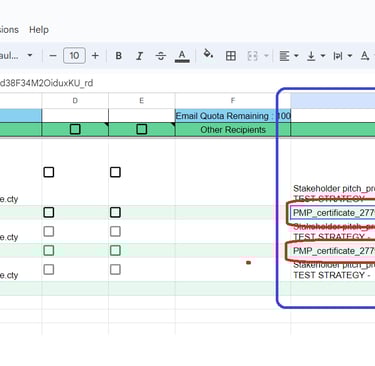Click the 'd38F34M2OiduxKU_rd' text below the toolbar
Image resolution: width=375 pixels, height=366 pixels.
click(46, 83)
